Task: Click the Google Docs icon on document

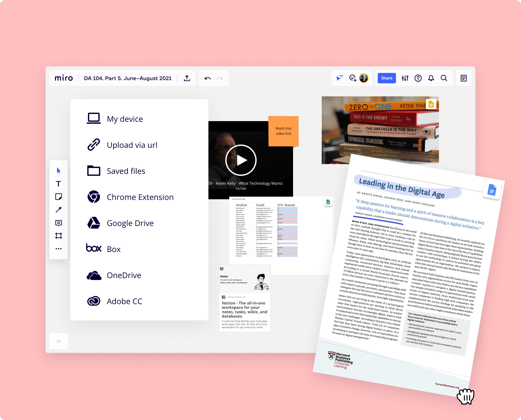Action: click(x=492, y=190)
